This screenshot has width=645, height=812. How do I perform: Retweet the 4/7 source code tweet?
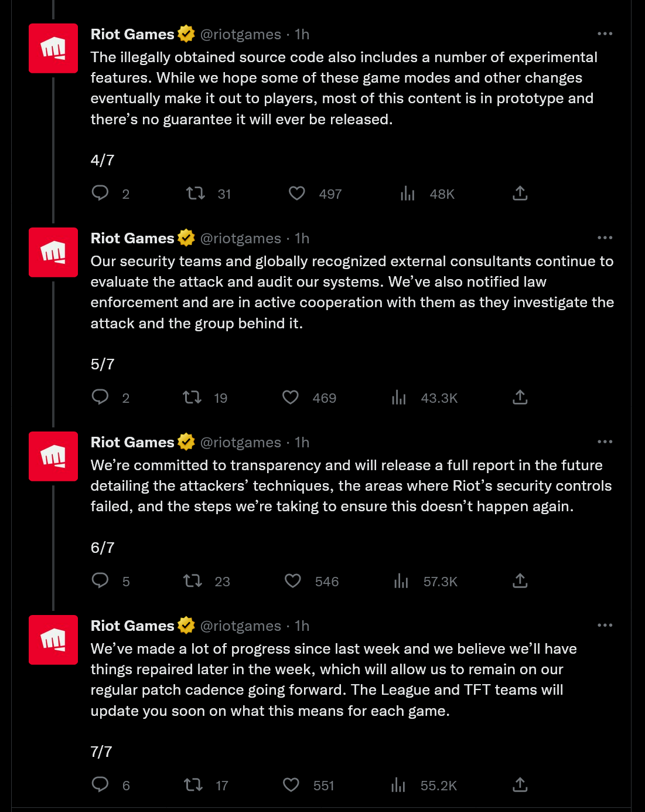(195, 193)
